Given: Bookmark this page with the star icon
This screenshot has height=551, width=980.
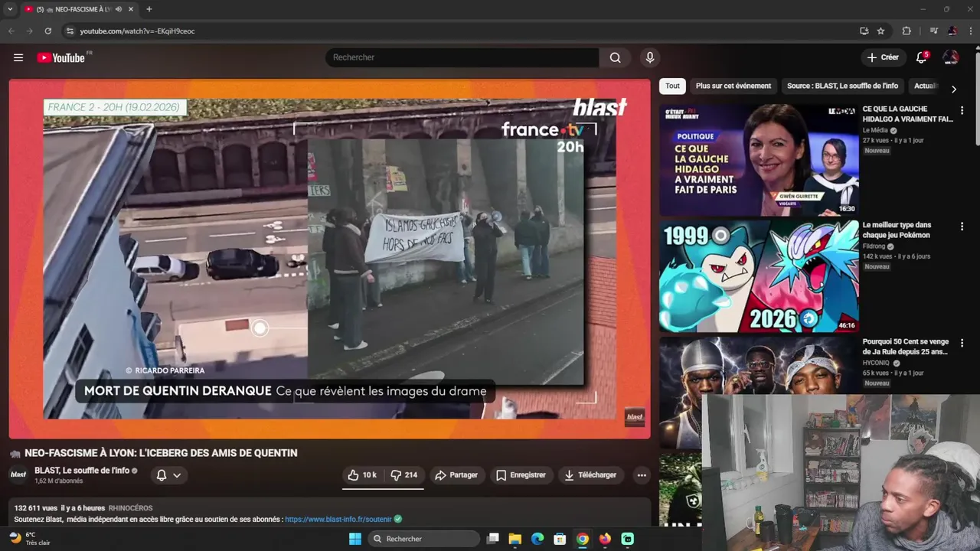Looking at the screenshot, I should pos(880,31).
